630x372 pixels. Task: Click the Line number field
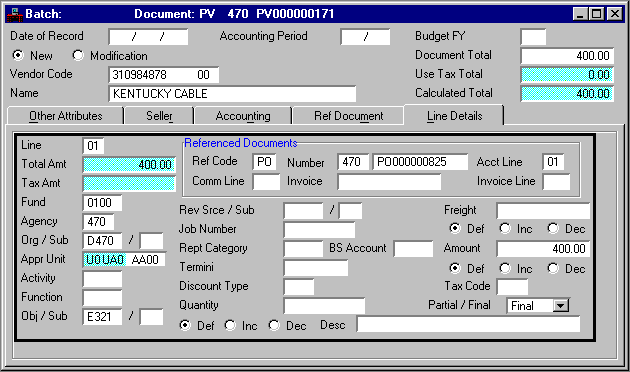(93, 145)
